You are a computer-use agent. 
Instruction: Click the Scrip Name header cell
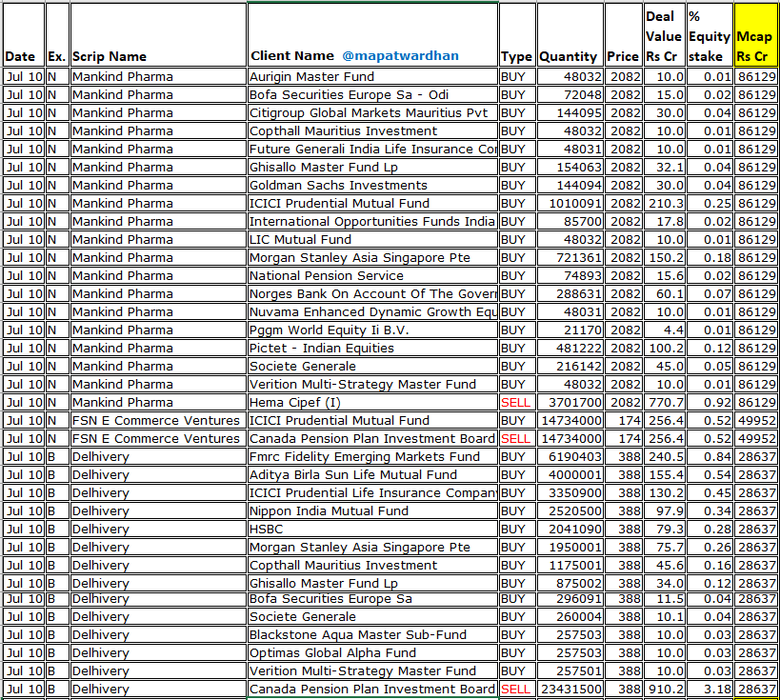click(x=158, y=35)
